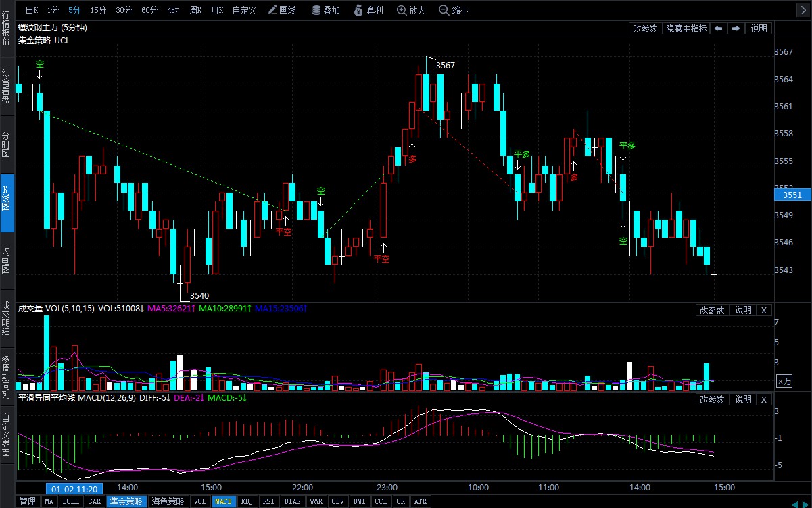The image size is (812, 508).
Task: Expand the toolbar with right chevron
Action: 803,10
